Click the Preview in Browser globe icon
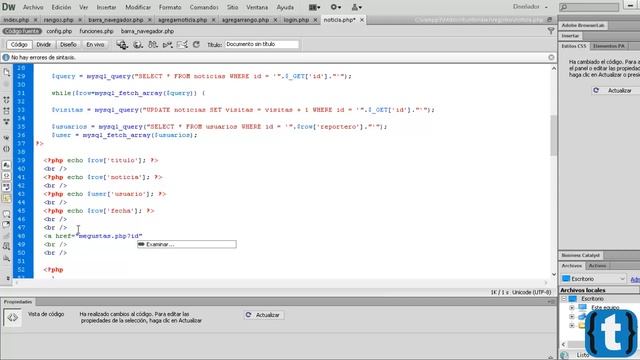The image size is (640, 360). [x=138, y=44]
